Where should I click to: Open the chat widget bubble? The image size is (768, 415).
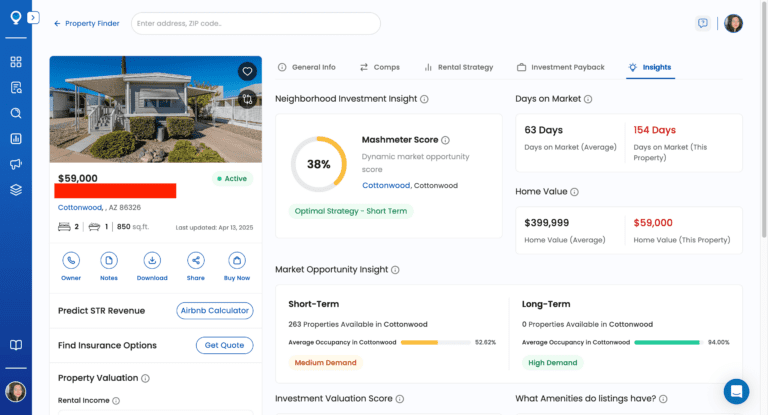(x=736, y=391)
